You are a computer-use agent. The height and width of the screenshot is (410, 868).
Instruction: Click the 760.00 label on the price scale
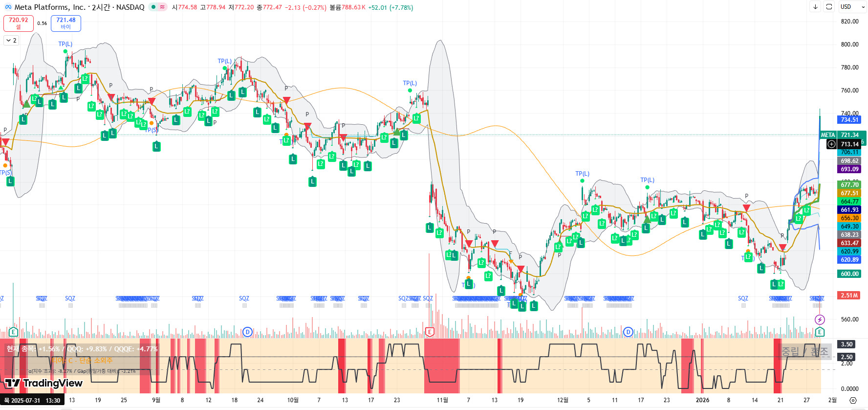click(x=850, y=91)
